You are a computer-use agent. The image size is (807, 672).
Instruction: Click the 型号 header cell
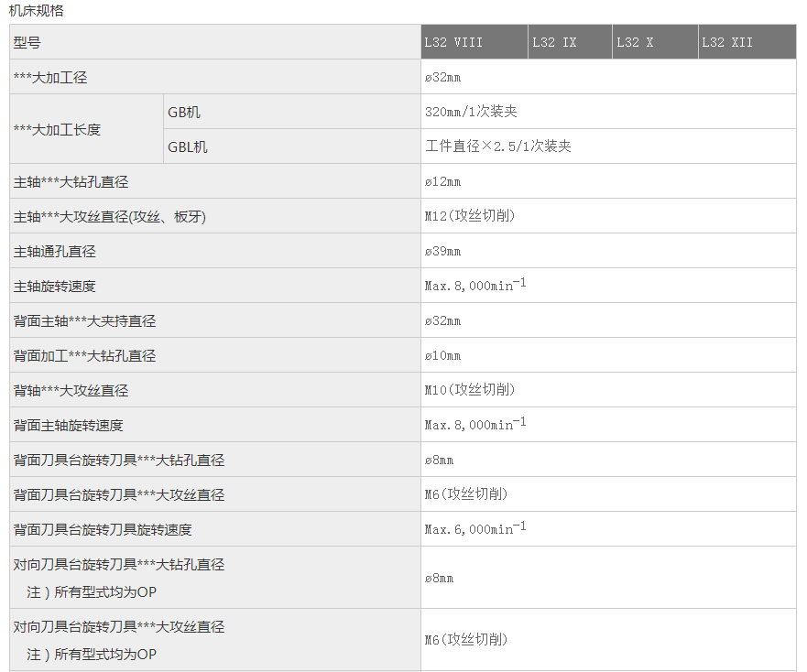click(27, 42)
